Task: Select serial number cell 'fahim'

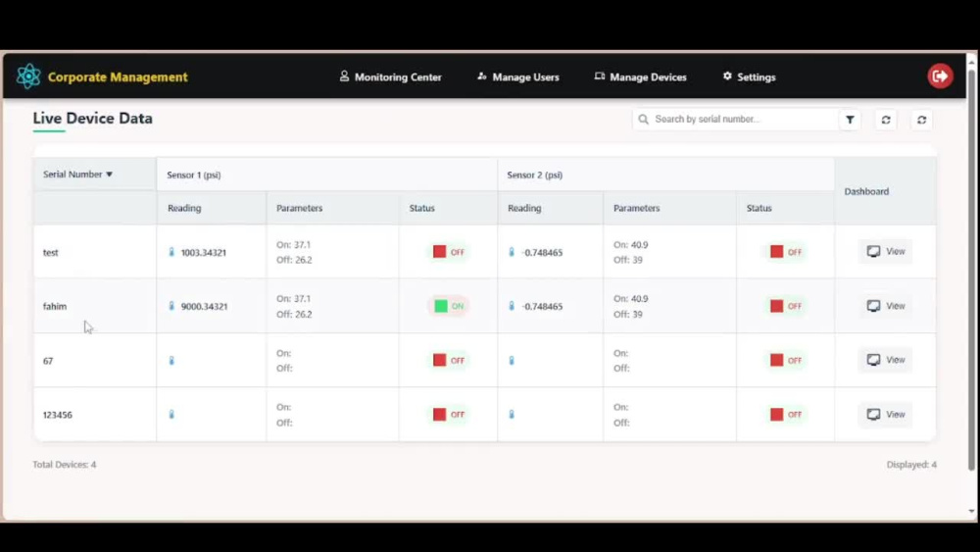Action: [94, 306]
